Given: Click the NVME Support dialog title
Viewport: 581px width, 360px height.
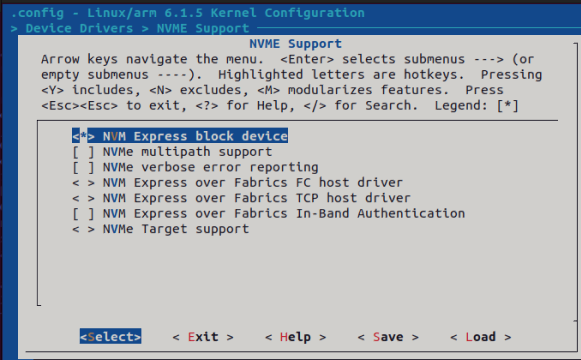Looking at the screenshot, I should (295, 44).
